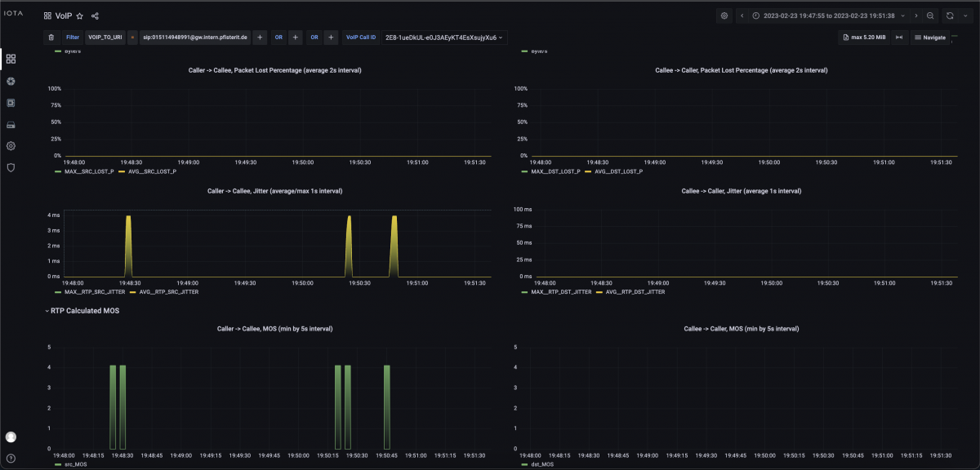Open the VoIP Call ID dropdown

coord(444,38)
